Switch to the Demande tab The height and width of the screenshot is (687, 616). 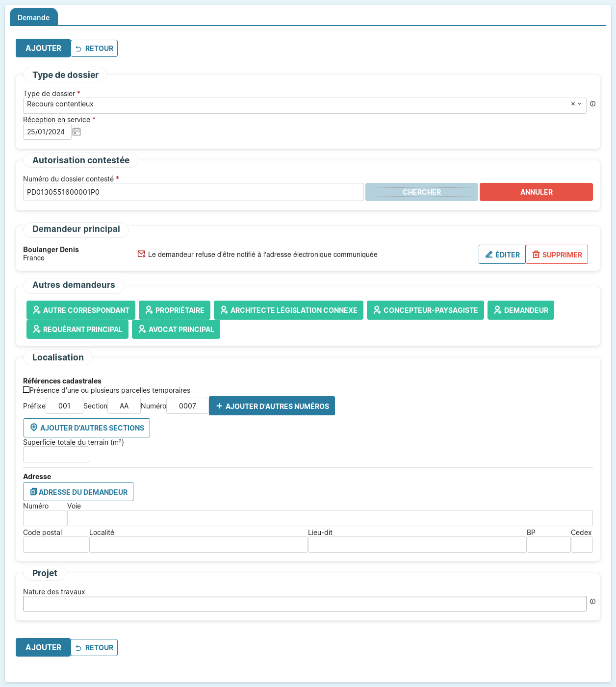point(33,18)
